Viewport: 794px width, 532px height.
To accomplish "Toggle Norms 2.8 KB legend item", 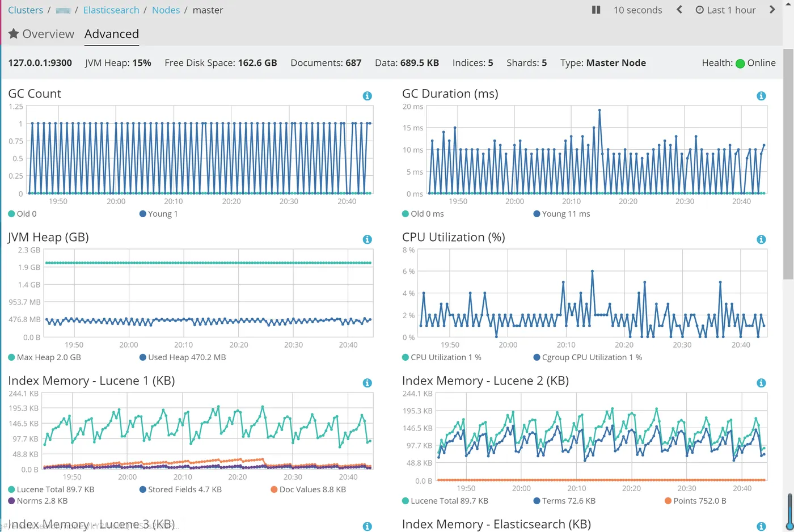I will 37,501.
